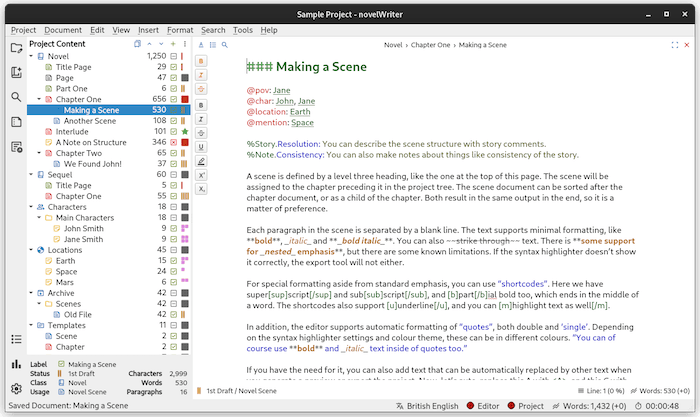This screenshot has width=700, height=417.
Task: Apply Markdown bold with the orange B button
Action: pos(201,61)
